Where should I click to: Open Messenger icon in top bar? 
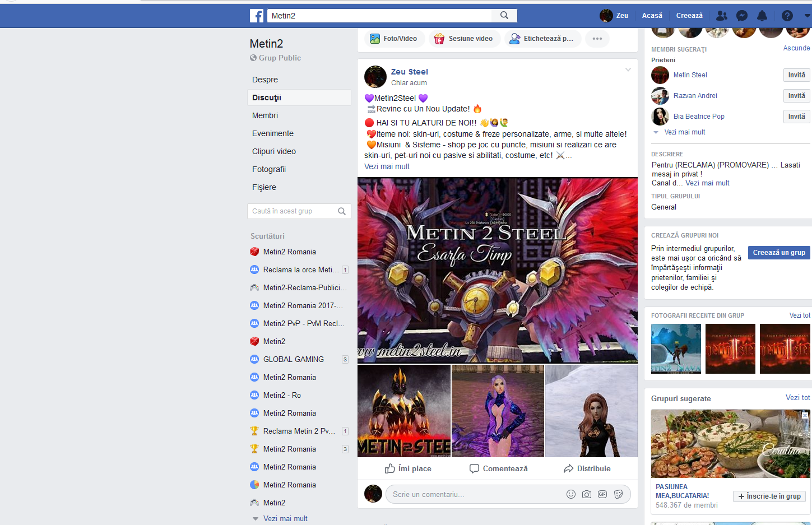[x=742, y=16]
